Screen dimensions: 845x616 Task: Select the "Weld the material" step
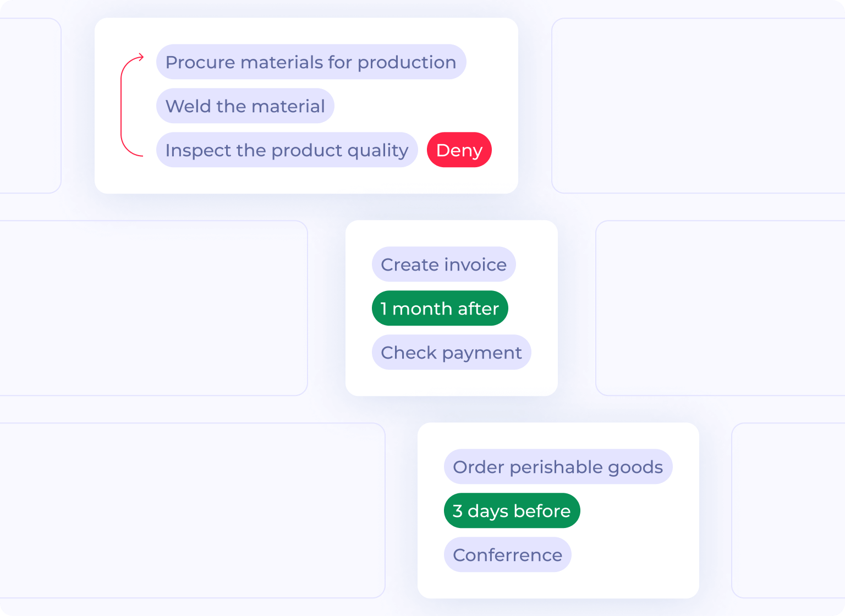pos(245,106)
